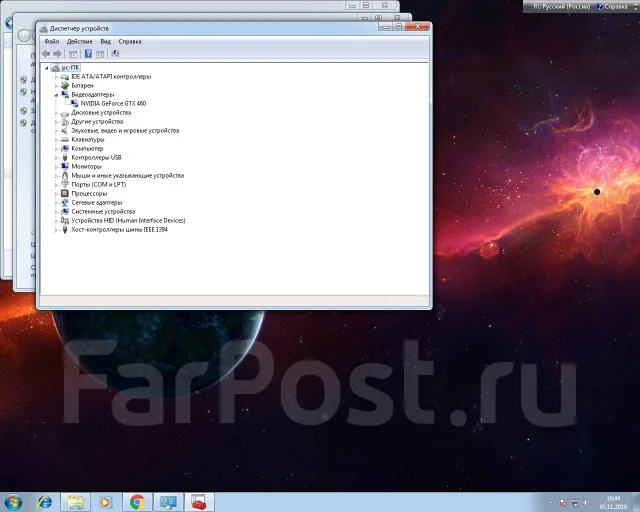Viewport: 640px width, 512px height.
Task: Click the Forward arrow in Device Manager toolbar
Action: [x=58, y=53]
